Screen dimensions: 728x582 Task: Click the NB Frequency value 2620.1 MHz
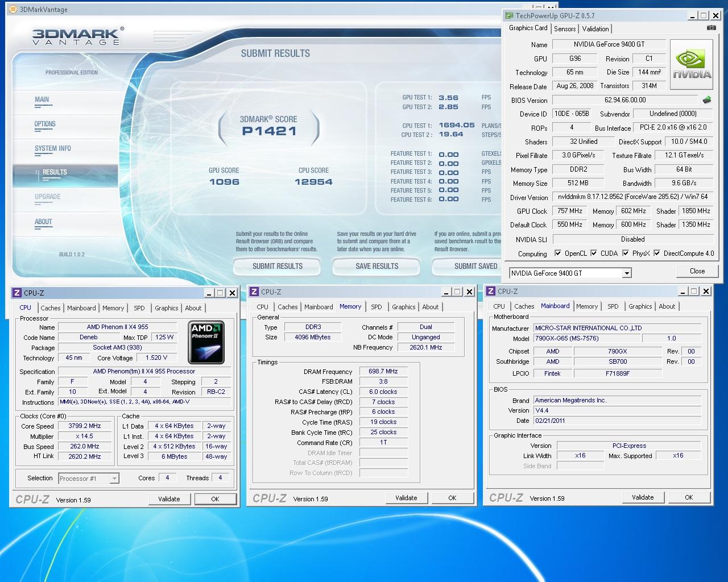coord(426,347)
